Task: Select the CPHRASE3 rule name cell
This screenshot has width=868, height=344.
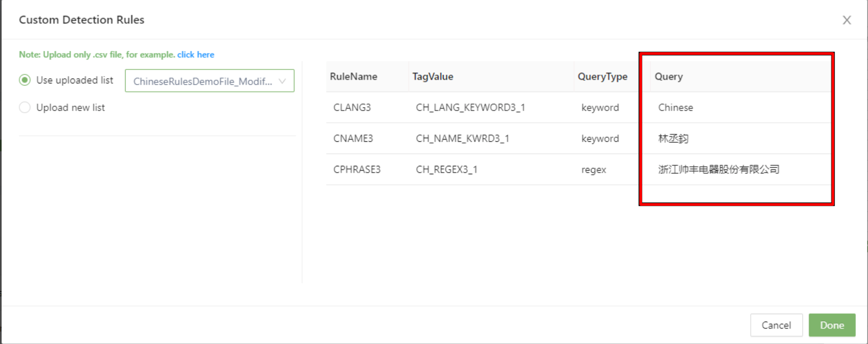Action: coord(357,170)
